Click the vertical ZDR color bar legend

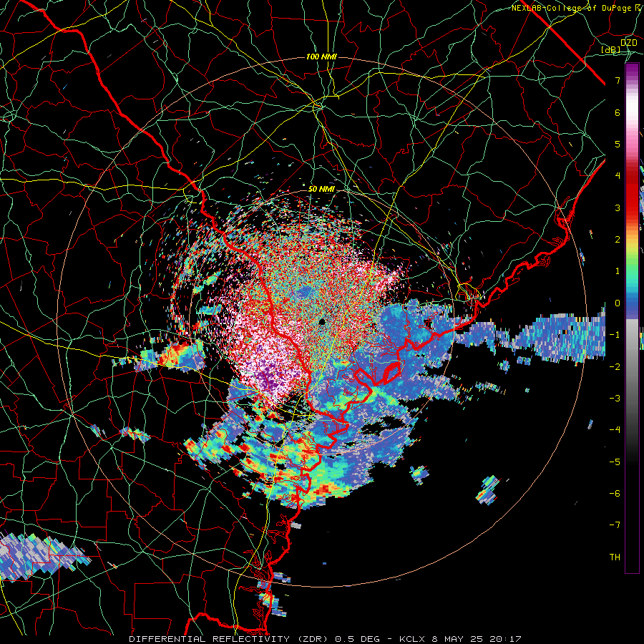click(x=632, y=318)
